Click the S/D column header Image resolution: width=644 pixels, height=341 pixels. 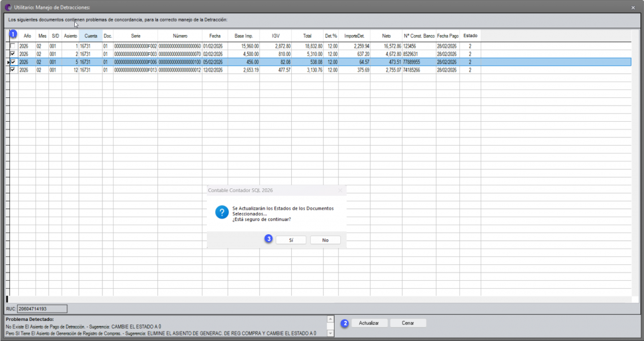point(55,36)
